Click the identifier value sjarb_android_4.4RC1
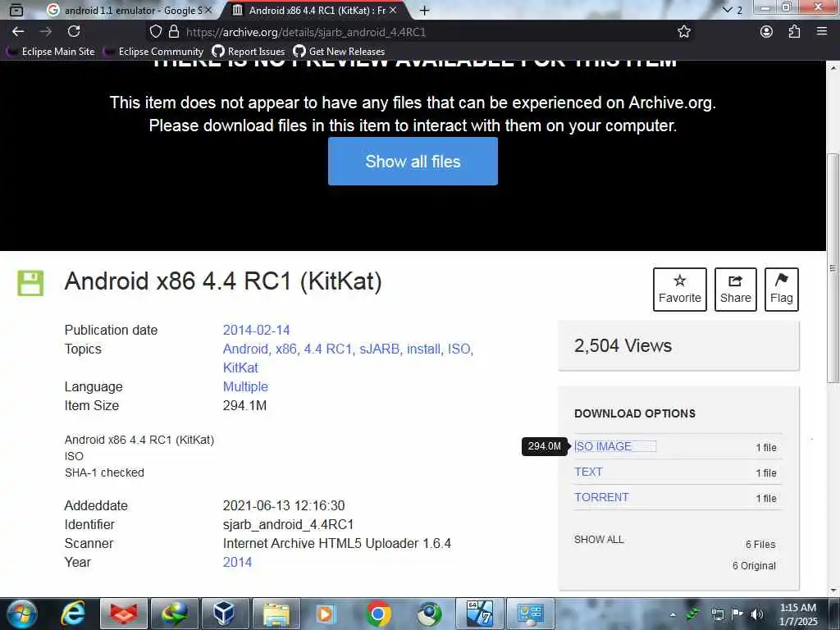840x630 pixels. pyautogui.click(x=288, y=524)
